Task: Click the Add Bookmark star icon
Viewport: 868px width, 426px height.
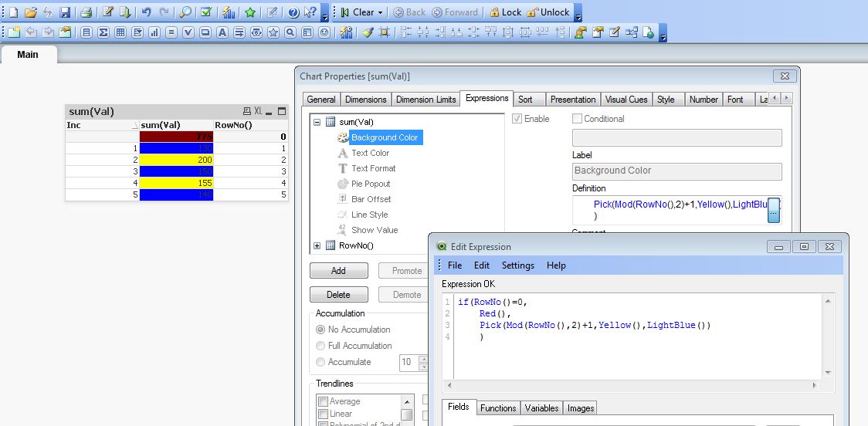Action: click(250, 12)
